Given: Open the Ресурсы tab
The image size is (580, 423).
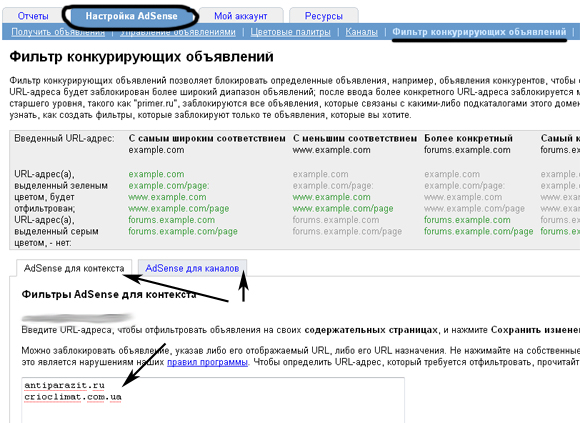Looking at the screenshot, I should point(323,16).
